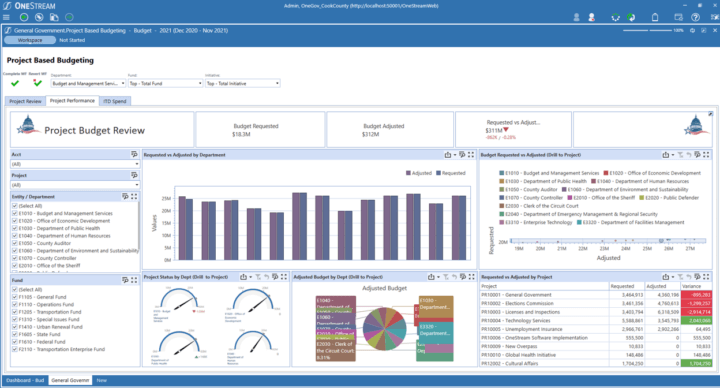Toggle F1205 - Transportation Fund checkbox

click(15, 312)
